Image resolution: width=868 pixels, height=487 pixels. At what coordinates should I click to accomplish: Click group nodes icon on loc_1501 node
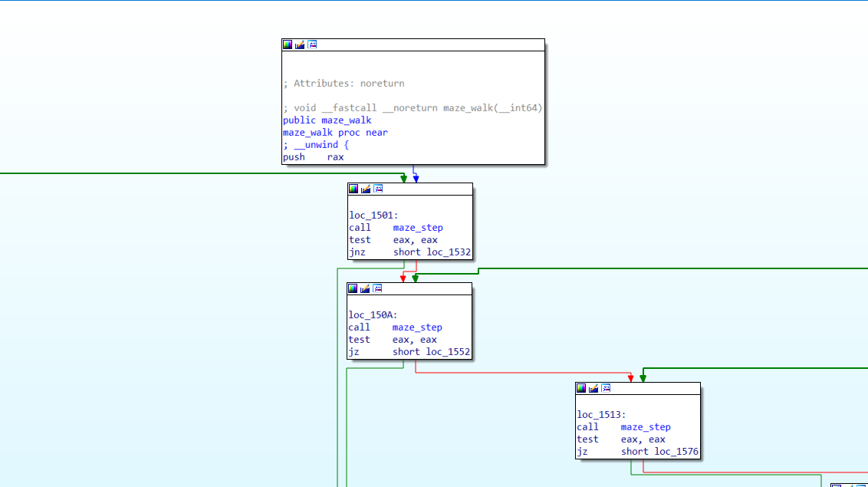click(x=378, y=189)
